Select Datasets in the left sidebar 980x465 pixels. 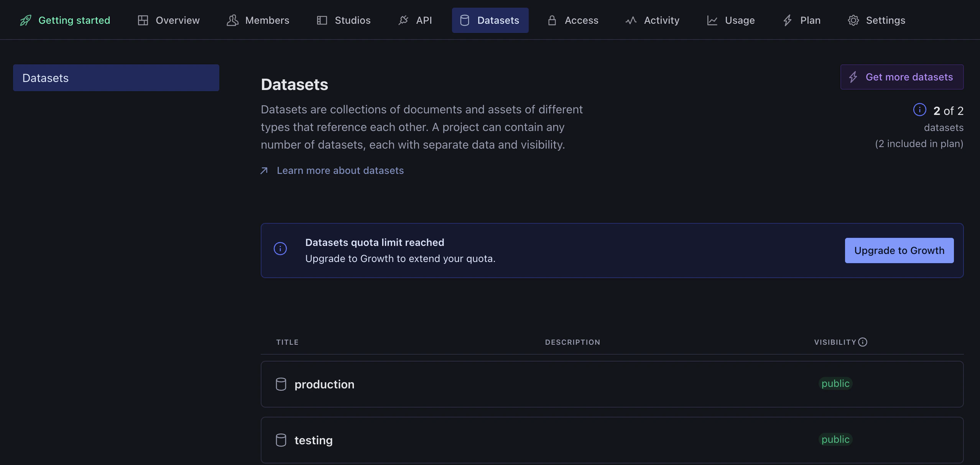(x=116, y=78)
